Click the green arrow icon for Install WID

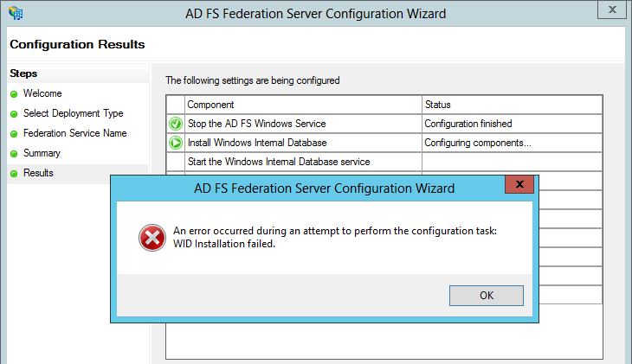(175, 143)
